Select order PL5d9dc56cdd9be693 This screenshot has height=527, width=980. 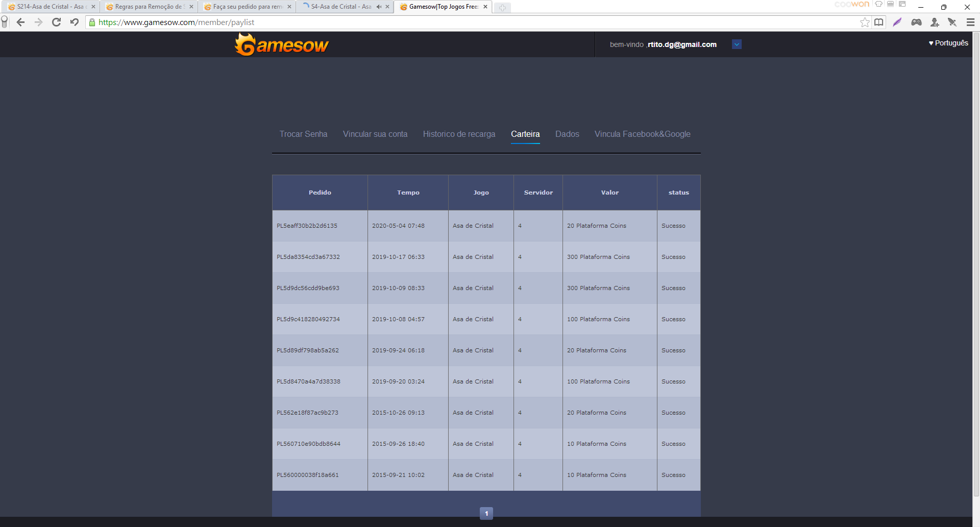(x=308, y=288)
